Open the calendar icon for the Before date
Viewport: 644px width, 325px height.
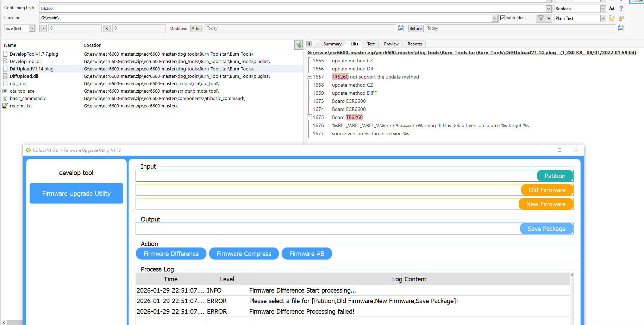621,28
